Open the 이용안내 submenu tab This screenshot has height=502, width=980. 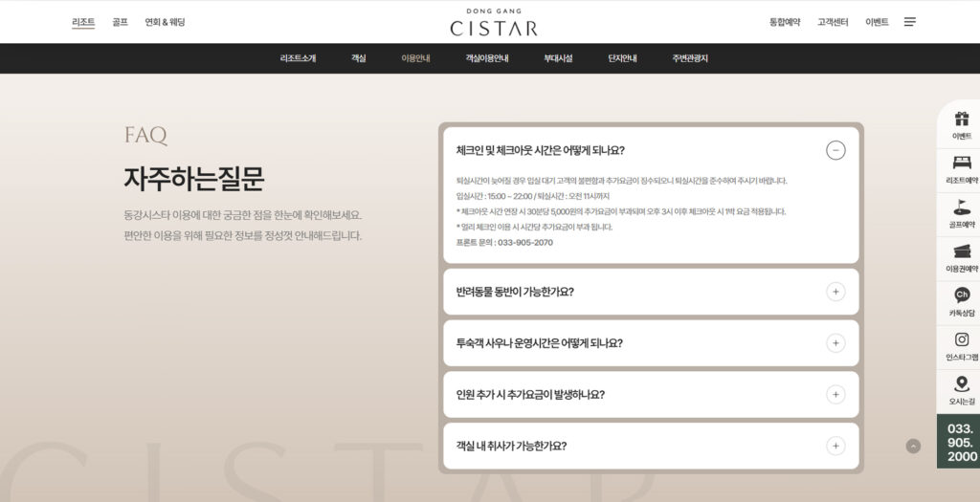tap(415, 58)
